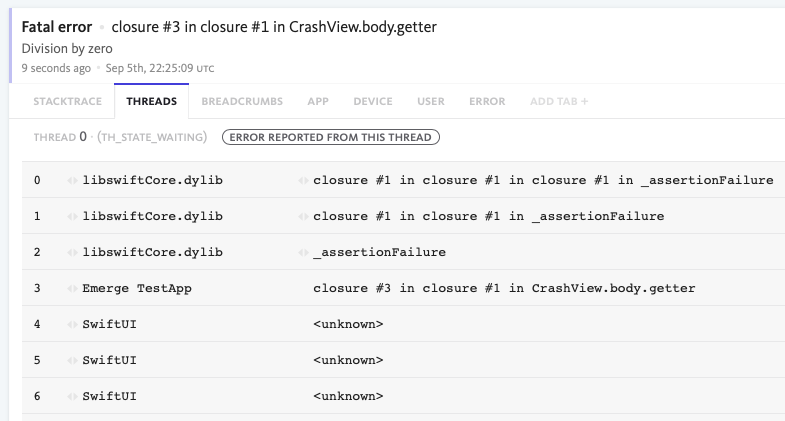The height and width of the screenshot is (421, 785).
Task: Click the 'Error reported from this thread' badge
Action: [x=331, y=137]
